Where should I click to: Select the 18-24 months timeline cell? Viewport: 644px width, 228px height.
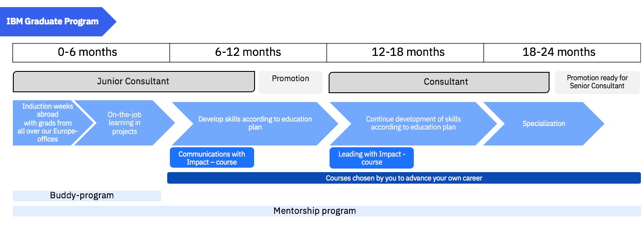click(562, 52)
